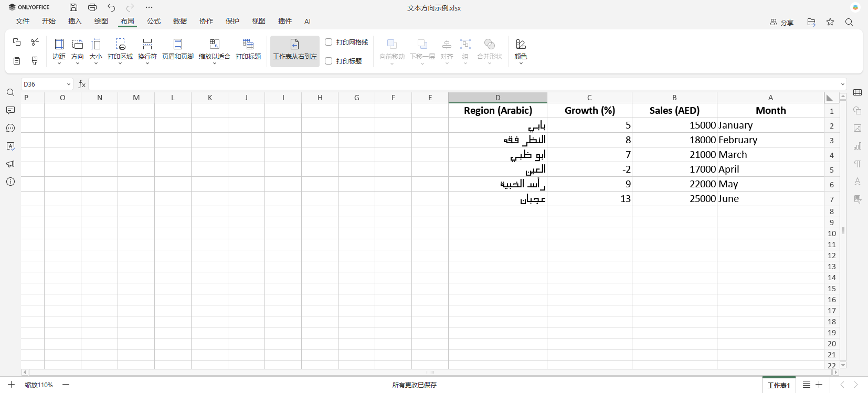The image size is (868, 393).
Task: Open the list of sheets button
Action: pyautogui.click(x=807, y=385)
